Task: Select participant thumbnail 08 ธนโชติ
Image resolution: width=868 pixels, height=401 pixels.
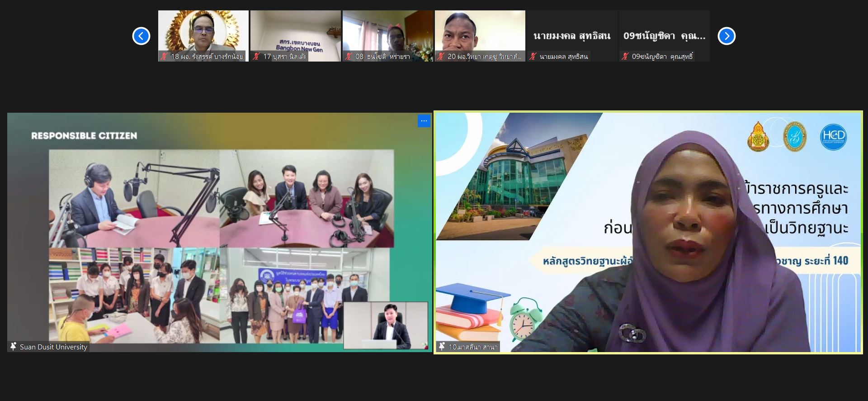Action: point(388,36)
